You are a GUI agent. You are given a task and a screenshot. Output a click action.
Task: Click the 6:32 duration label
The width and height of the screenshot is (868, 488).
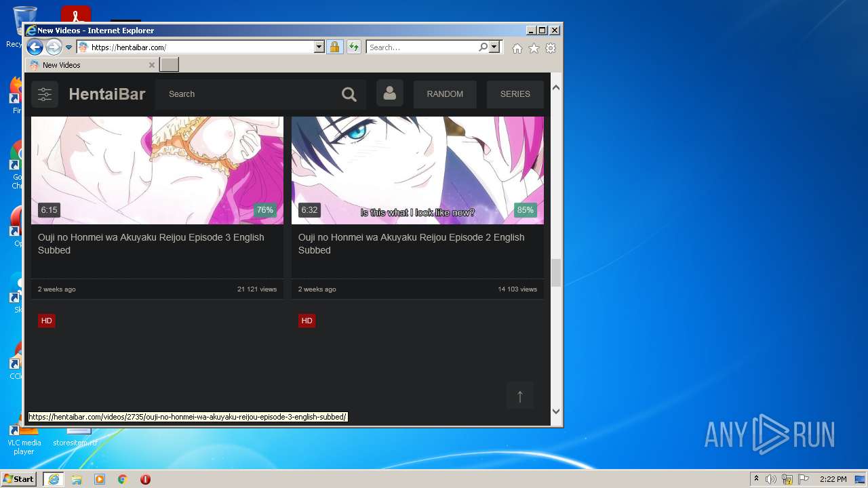309,210
